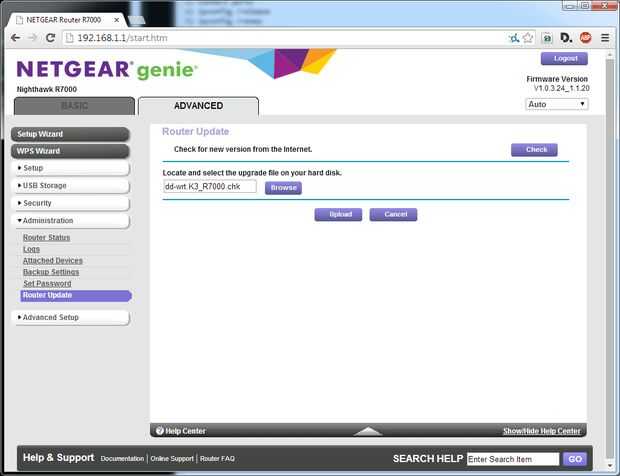Image resolution: width=620 pixels, height=476 pixels.
Task: Expand the Security section
Action: click(x=71, y=203)
